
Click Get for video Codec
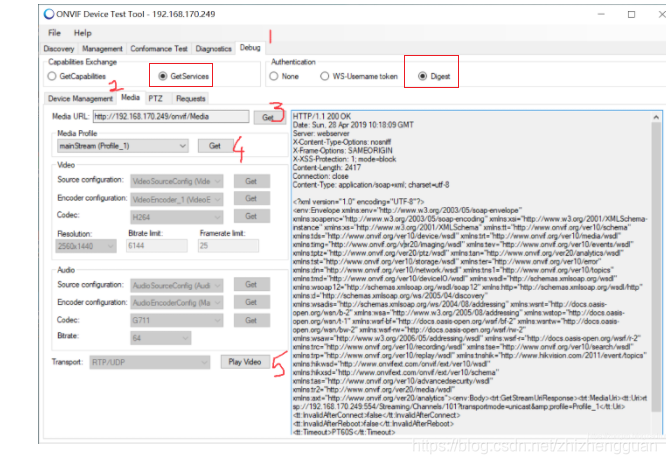click(251, 216)
